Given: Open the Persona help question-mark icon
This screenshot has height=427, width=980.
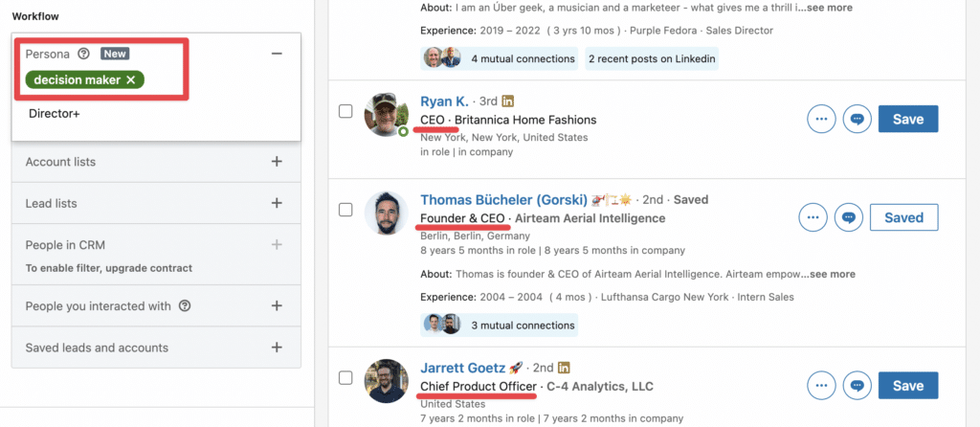Looking at the screenshot, I should [x=83, y=54].
